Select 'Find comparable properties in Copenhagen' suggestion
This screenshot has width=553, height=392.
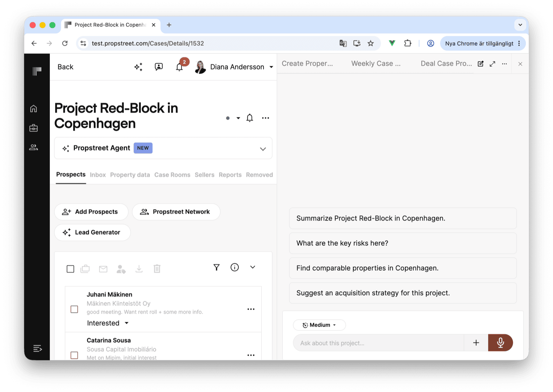point(403,268)
